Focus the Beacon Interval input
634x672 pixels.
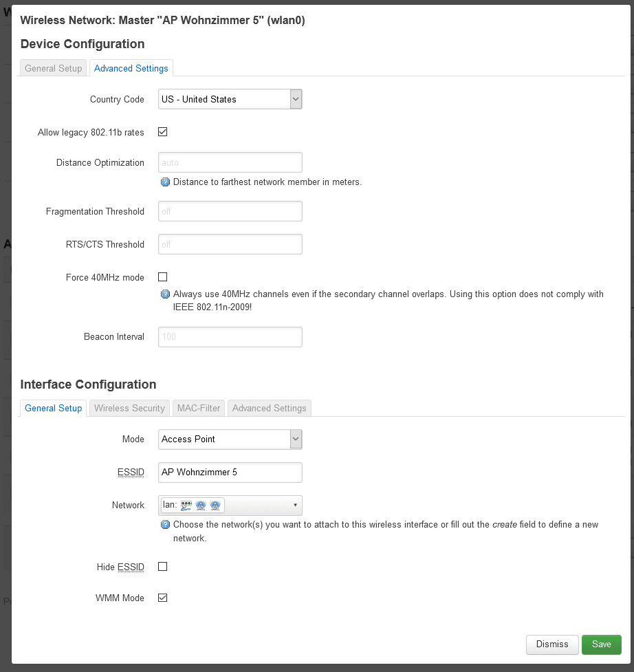pos(230,337)
